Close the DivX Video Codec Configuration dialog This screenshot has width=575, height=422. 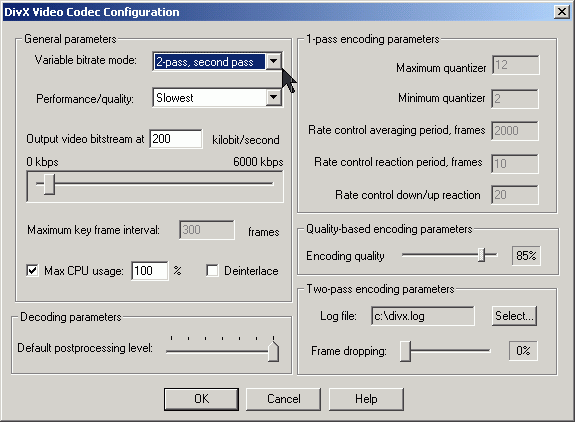click(562, 12)
